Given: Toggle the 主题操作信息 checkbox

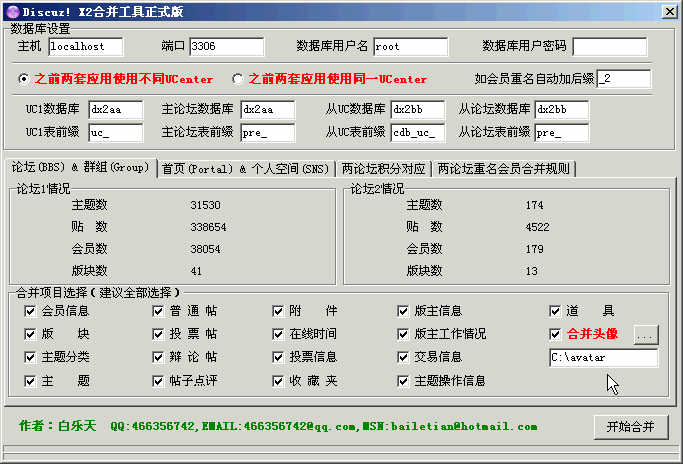Looking at the screenshot, I should point(403,381).
